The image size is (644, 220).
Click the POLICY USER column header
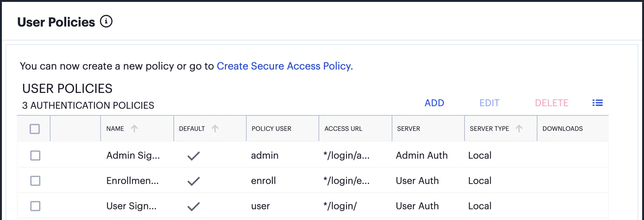click(272, 129)
